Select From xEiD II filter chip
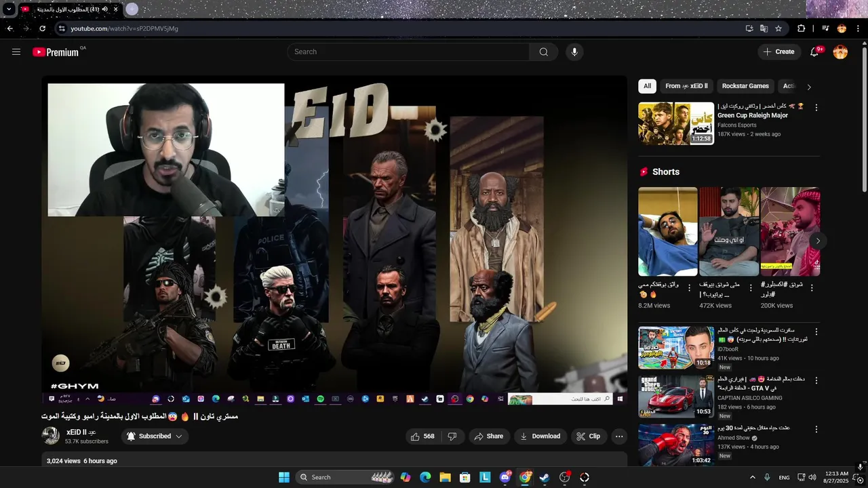Viewport: 868px width, 488px height. pyautogui.click(x=686, y=86)
